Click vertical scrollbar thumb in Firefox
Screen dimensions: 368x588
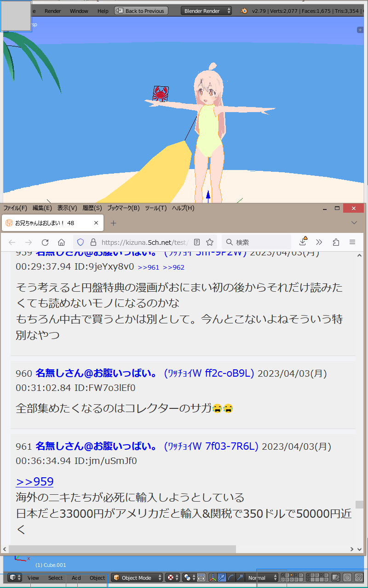tap(359, 504)
